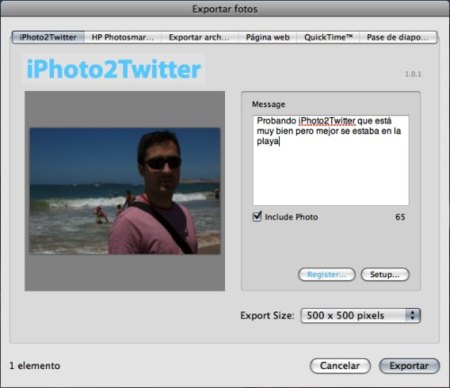The image size is (450, 388).
Task: Click the Export Size label
Action: coord(267,315)
